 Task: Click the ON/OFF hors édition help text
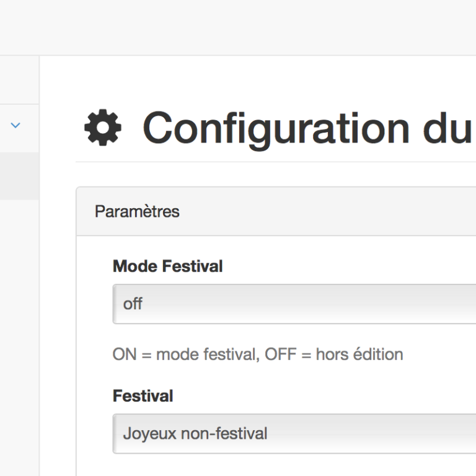(x=258, y=355)
